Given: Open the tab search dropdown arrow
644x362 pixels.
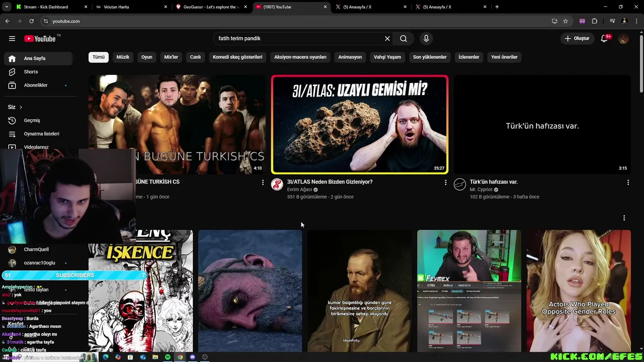Looking at the screenshot, I should point(7,7).
